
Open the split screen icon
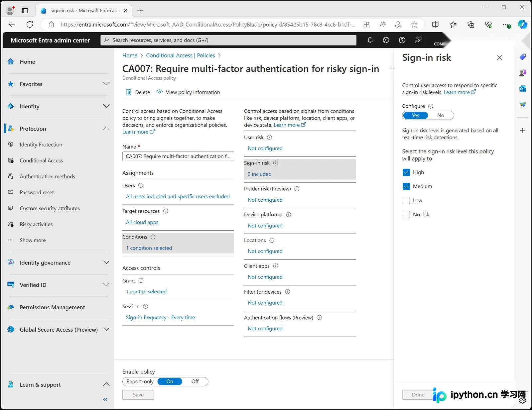click(435, 24)
